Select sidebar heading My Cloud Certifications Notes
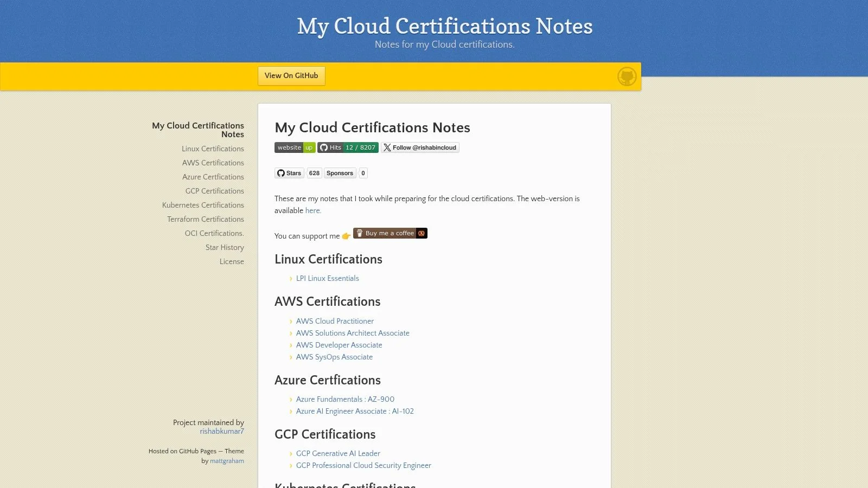The height and width of the screenshot is (488, 868). click(198, 130)
